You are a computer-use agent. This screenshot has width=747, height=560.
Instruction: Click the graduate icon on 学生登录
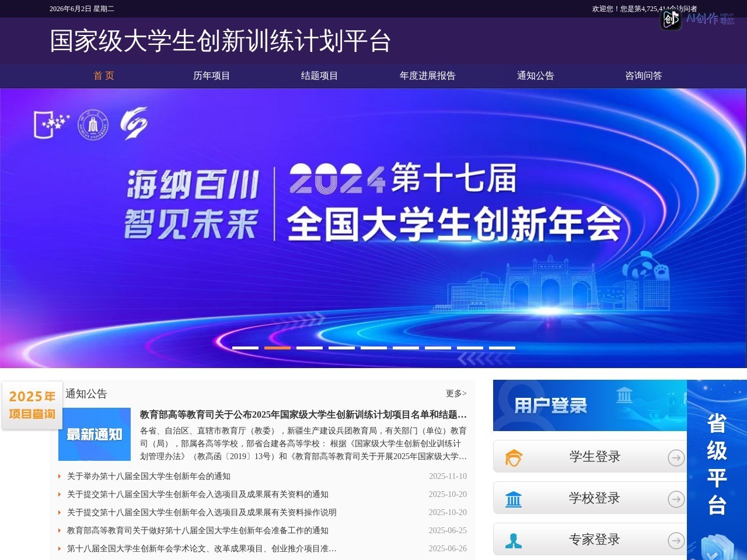click(514, 458)
